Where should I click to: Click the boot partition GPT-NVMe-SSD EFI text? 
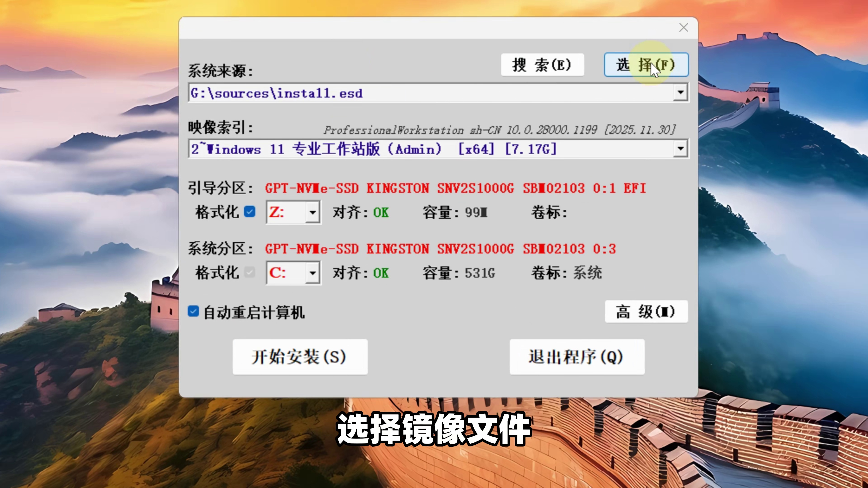click(455, 188)
